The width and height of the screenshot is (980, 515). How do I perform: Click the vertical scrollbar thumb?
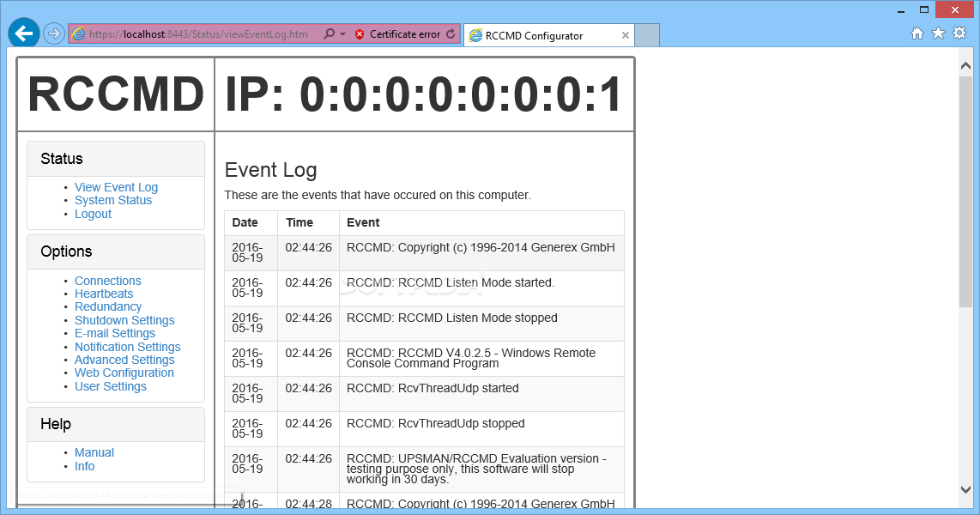(x=965, y=191)
